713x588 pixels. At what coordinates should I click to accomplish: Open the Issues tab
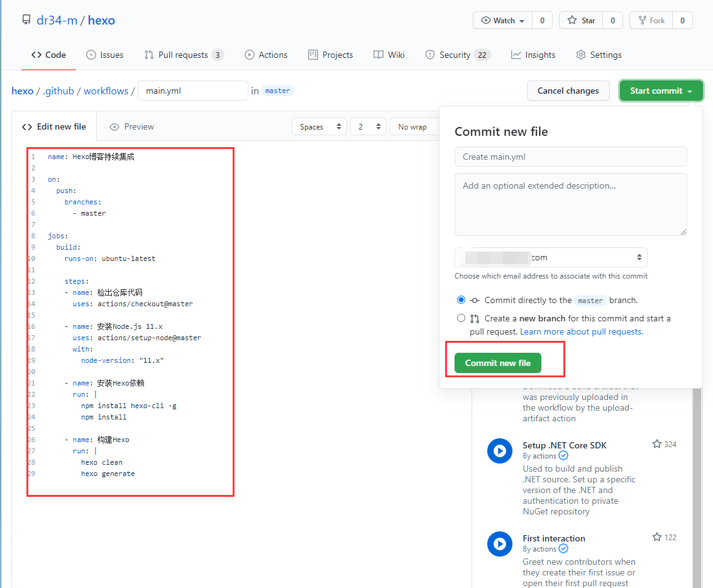(105, 55)
